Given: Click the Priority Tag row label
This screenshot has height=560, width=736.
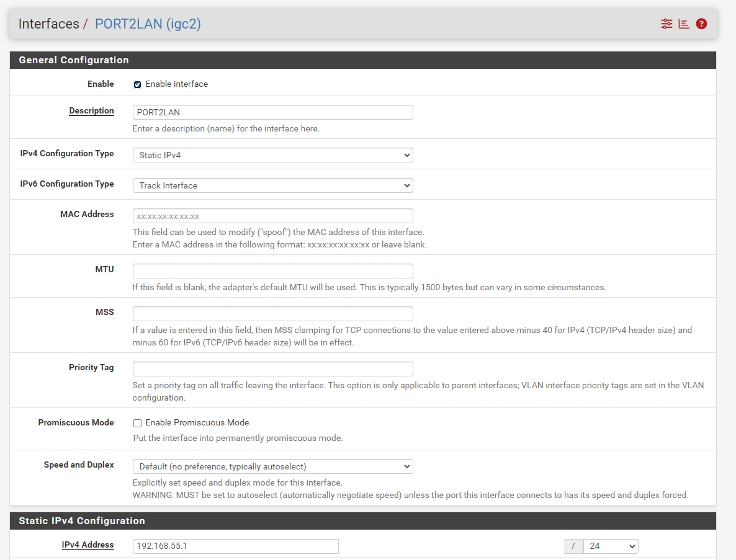Looking at the screenshot, I should pos(91,368).
